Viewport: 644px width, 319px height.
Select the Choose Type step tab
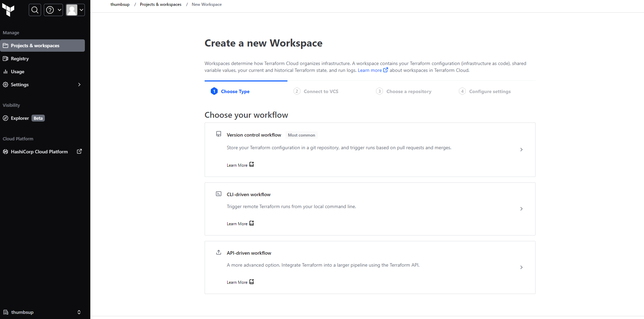[246, 91]
